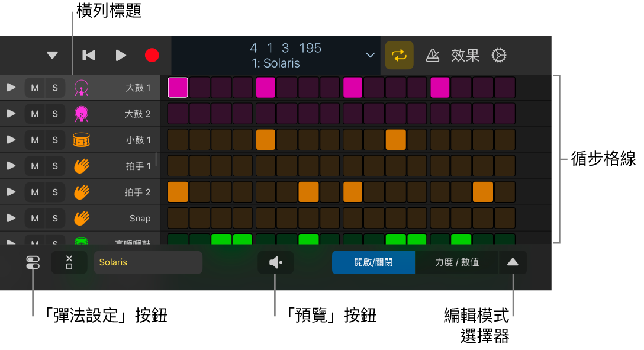The height and width of the screenshot is (350, 644).
Task: Jump to the beginning of the song
Action: [89, 55]
